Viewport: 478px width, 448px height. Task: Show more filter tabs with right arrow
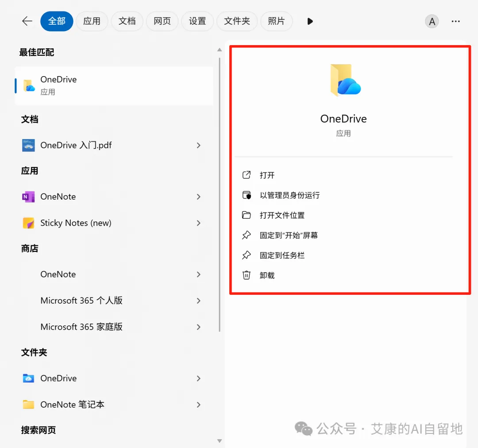pos(310,21)
